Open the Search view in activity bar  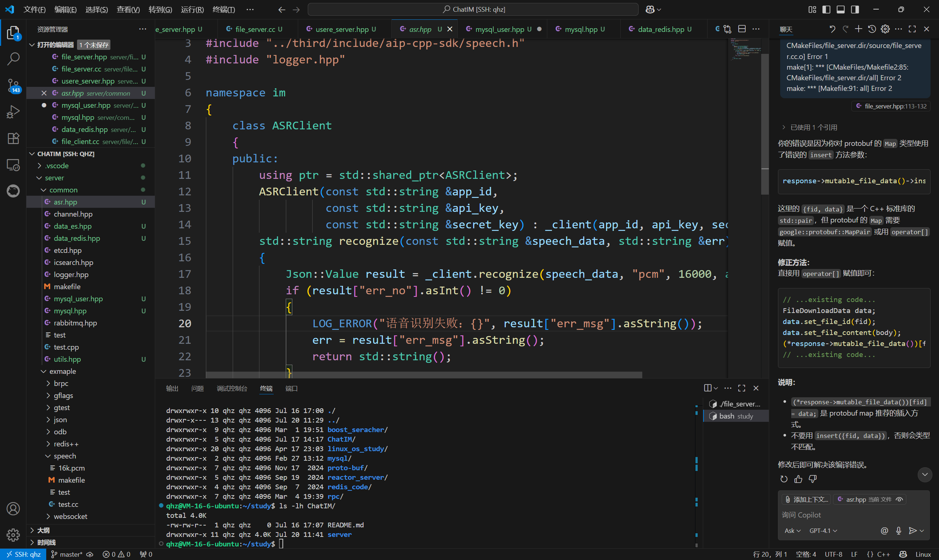(13, 59)
